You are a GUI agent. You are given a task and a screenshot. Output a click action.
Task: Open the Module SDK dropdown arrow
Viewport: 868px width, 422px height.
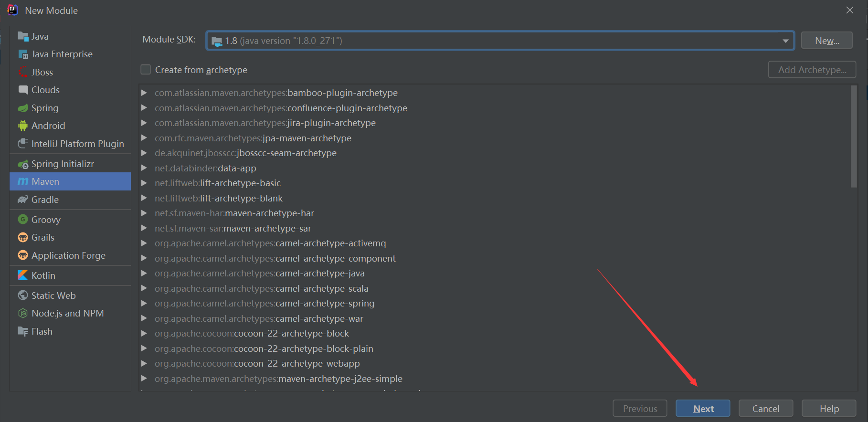(x=785, y=41)
